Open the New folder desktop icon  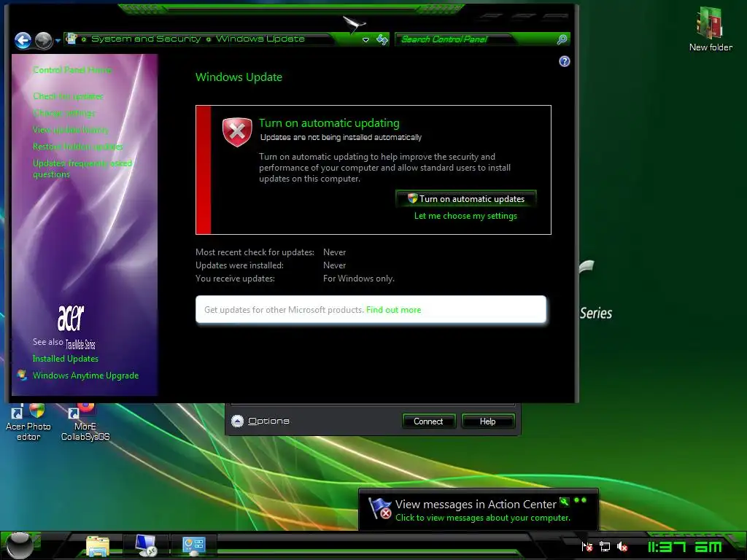[x=711, y=29]
